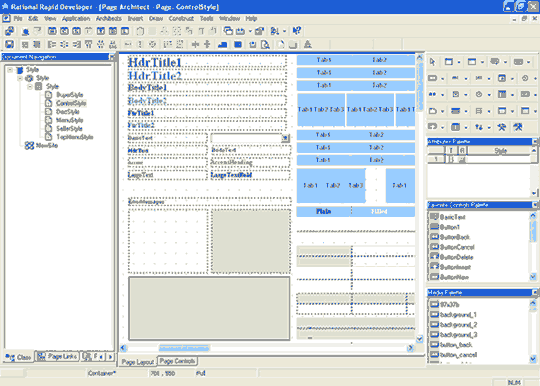
Task: Close the Media Palette panel
Action: [535, 292]
